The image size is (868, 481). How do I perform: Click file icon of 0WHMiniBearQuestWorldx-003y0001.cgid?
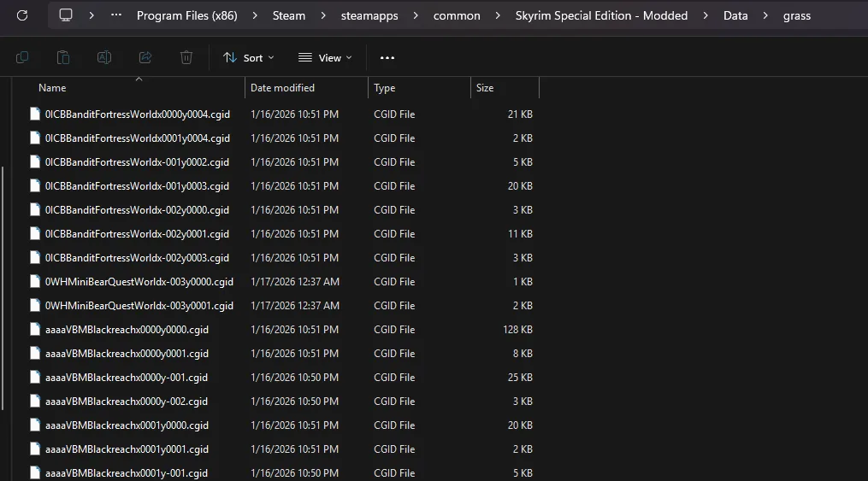click(35, 306)
